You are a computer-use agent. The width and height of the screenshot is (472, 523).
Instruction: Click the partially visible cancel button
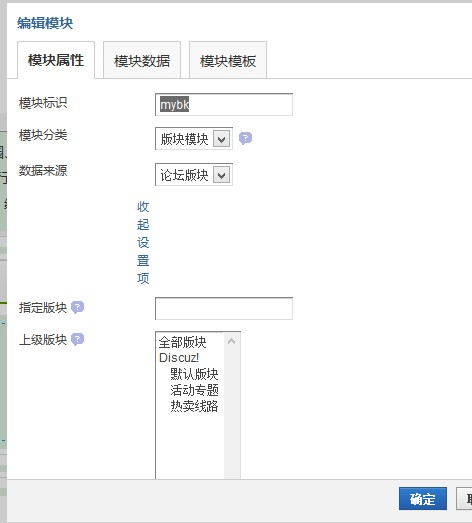tap(464, 499)
